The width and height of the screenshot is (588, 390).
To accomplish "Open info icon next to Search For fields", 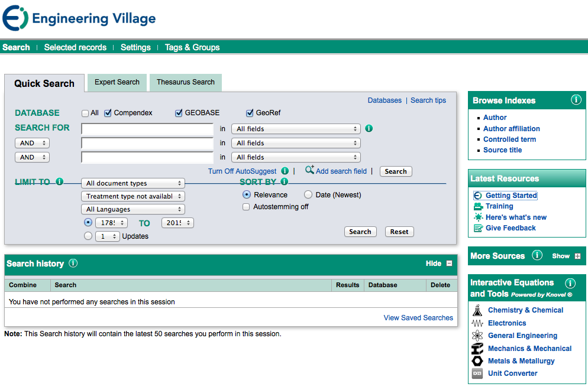I will coord(369,128).
